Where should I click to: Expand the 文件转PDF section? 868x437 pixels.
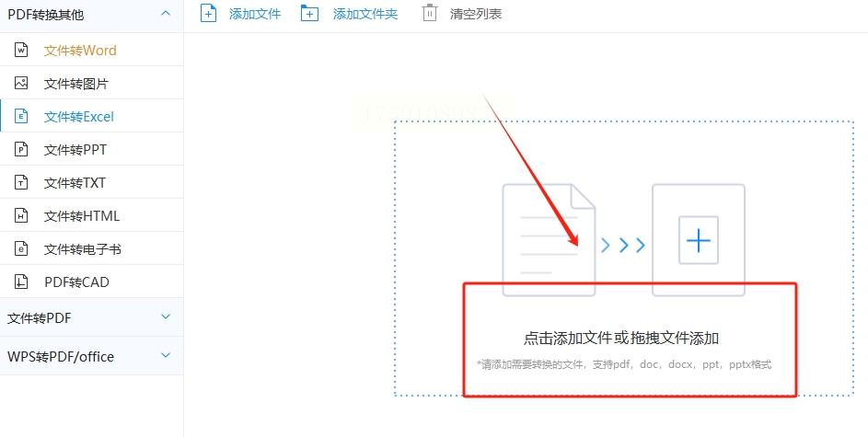[x=166, y=317]
